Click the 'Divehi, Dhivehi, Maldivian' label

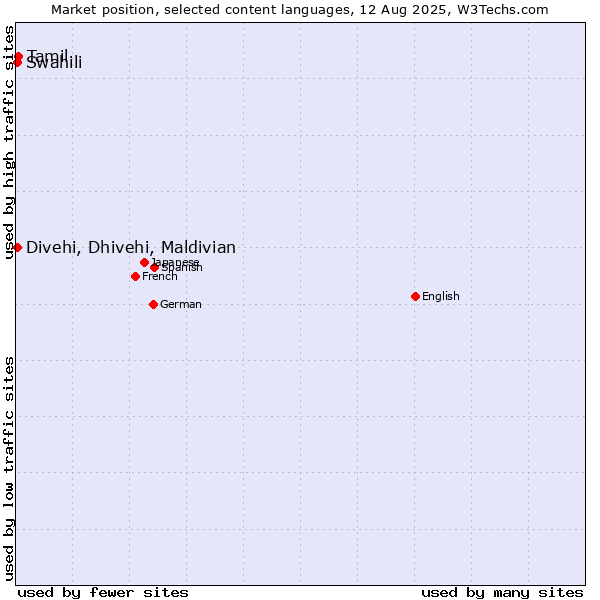pyautogui.click(x=131, y=248)
